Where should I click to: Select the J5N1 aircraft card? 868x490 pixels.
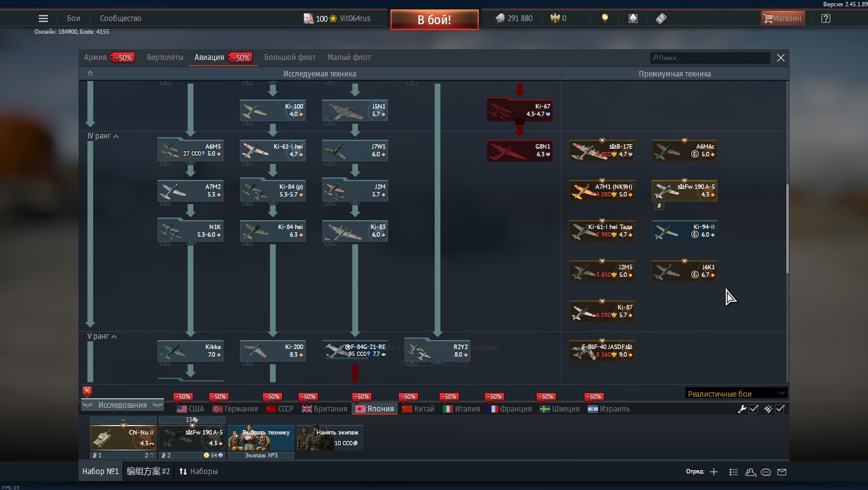coord(355,110)
